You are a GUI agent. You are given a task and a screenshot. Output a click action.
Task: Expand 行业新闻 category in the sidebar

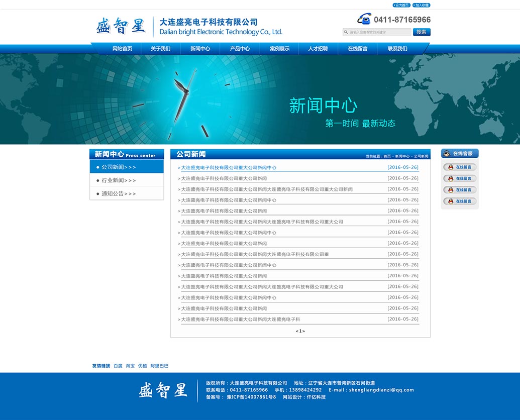pos(119,180)
